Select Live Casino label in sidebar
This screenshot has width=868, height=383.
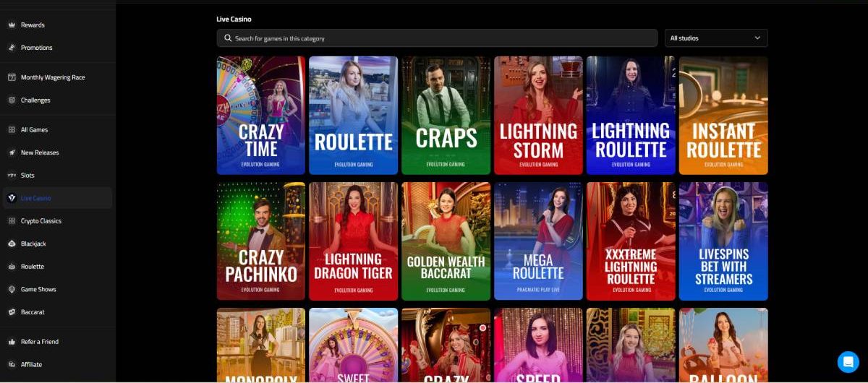(x=35, y=198)
